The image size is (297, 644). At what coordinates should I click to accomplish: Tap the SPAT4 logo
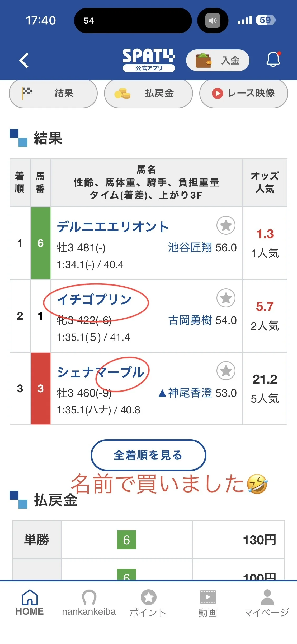(x=149, y=60)
